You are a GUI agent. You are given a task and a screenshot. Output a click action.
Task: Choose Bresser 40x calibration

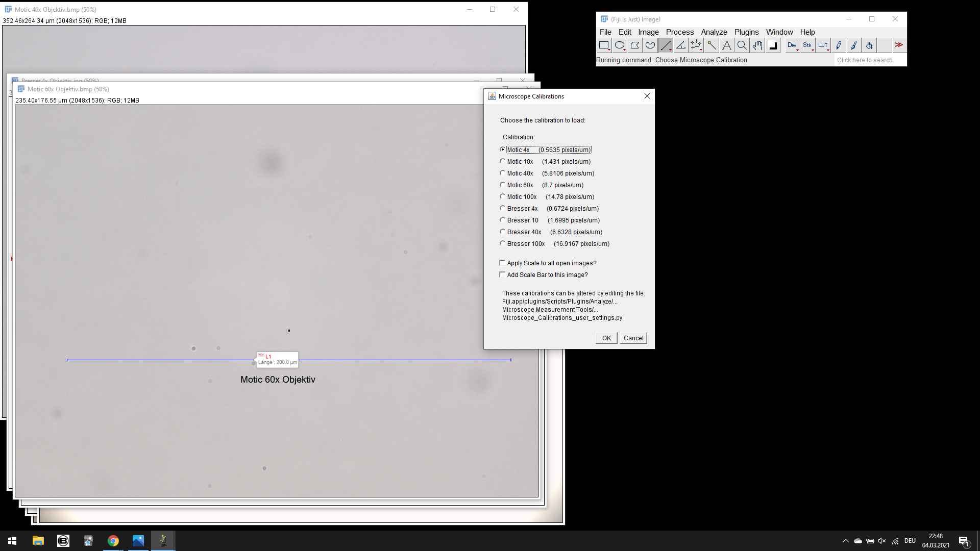point(503,232)
